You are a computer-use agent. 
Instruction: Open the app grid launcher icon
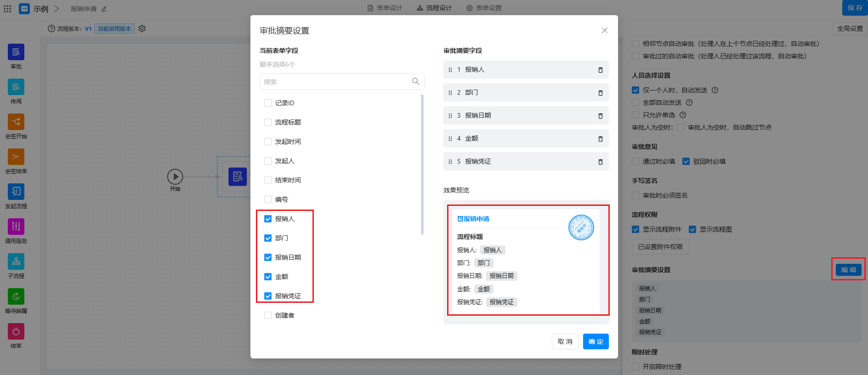point(7,9)
